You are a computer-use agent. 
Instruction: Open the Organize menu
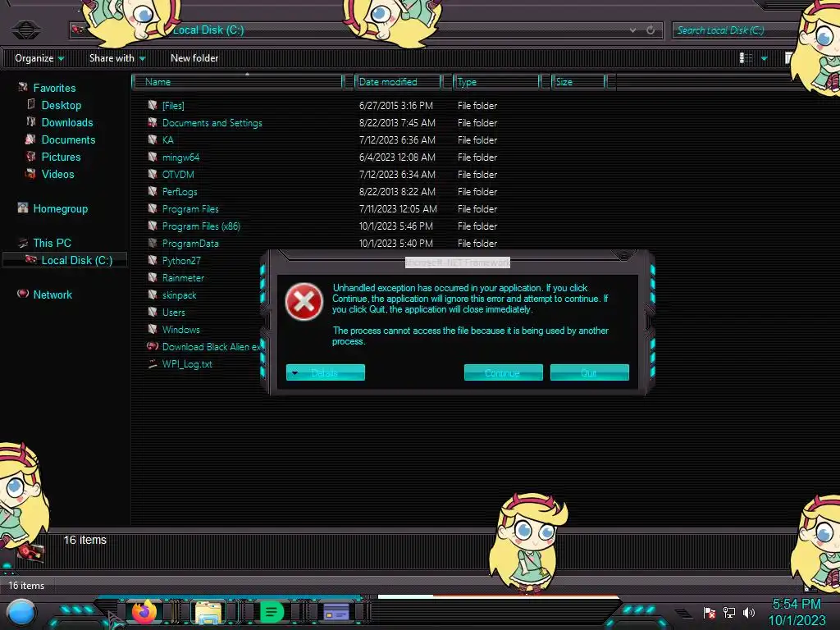coord(39,58)
